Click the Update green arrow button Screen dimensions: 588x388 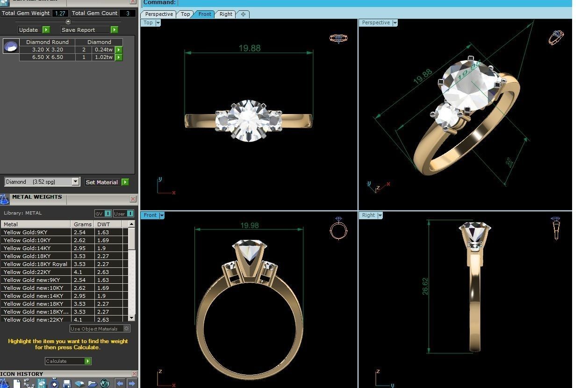tap(46, 30)
